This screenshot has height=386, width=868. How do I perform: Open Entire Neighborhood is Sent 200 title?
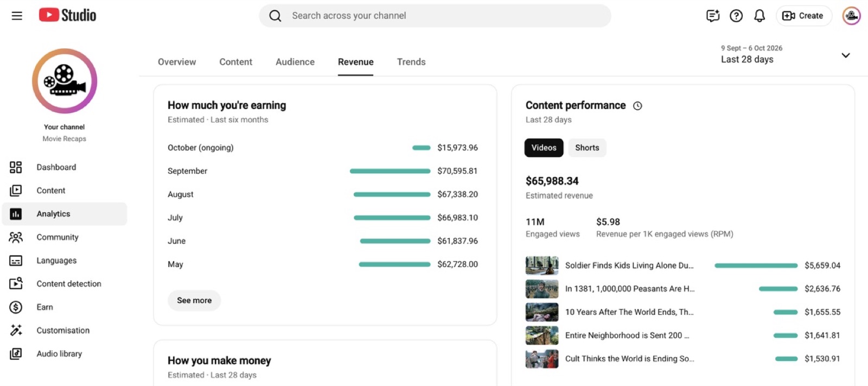coord(627,336)
